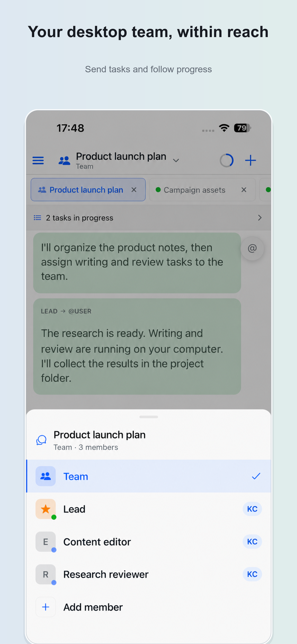
Task: Grab the bottom sheet drag handle
Action: tap(148, 417)
